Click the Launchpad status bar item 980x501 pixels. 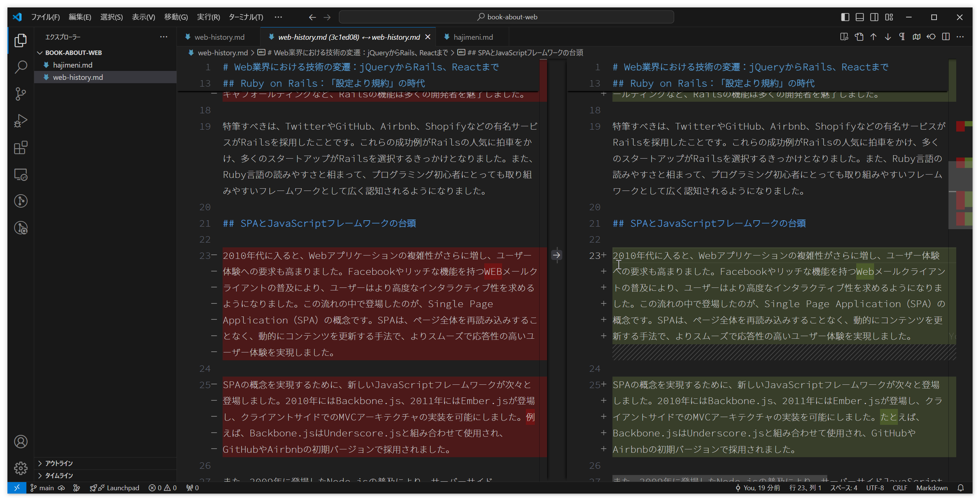click(x=115, y=488)
